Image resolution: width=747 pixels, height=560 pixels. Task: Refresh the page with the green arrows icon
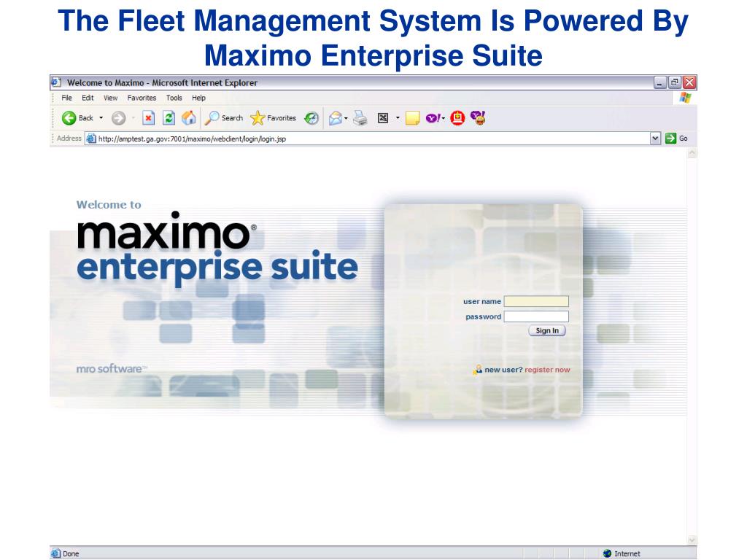[x=169, y=117]
